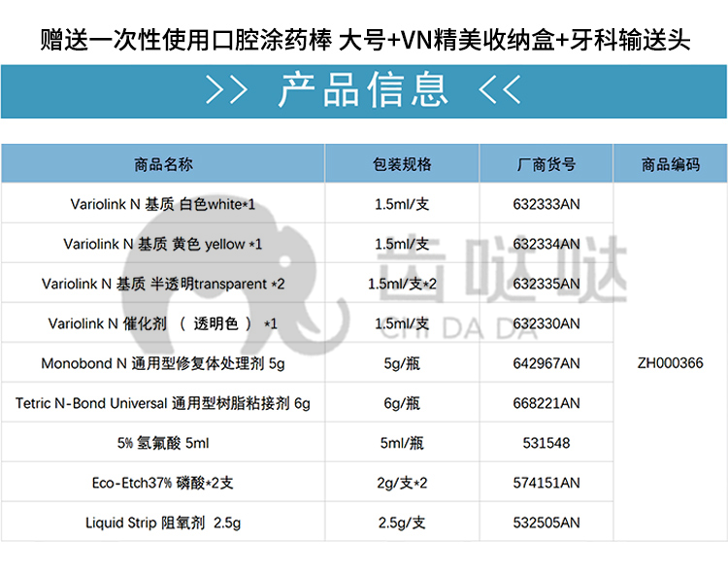
Task: Select the 商品名称 column header
Action: pos(163,164)
